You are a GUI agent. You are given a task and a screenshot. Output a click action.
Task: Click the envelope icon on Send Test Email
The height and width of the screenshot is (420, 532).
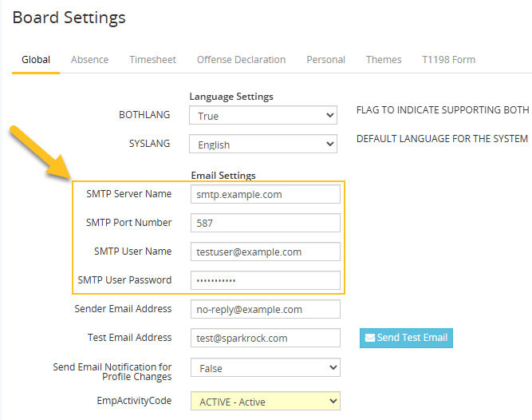pyautogui.click(x=370, y=338)
